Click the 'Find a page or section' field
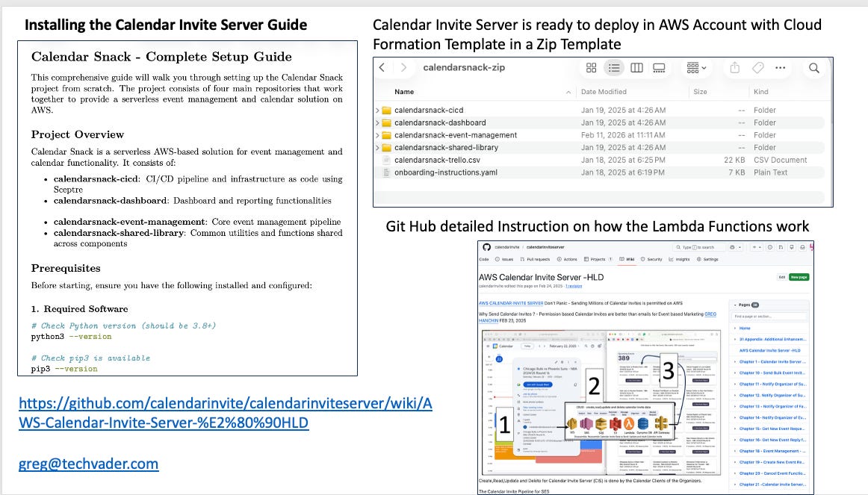Screen dimensions: 868x495 click(x=769, y=317)
